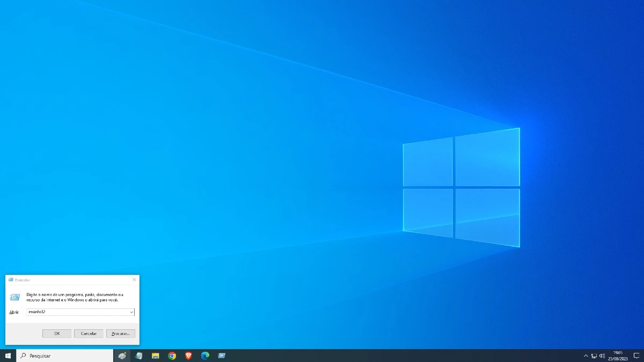The width and height of the screenshot is (644, 362).
Task: Launch Google Chrome browser
Action: tap(172, 355)
